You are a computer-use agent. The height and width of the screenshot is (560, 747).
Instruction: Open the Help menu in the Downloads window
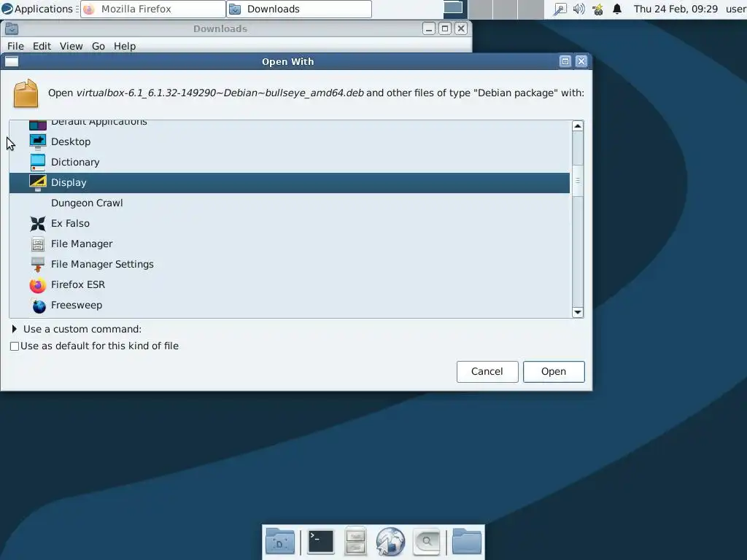pyautogui.click(x=125, y=46)
